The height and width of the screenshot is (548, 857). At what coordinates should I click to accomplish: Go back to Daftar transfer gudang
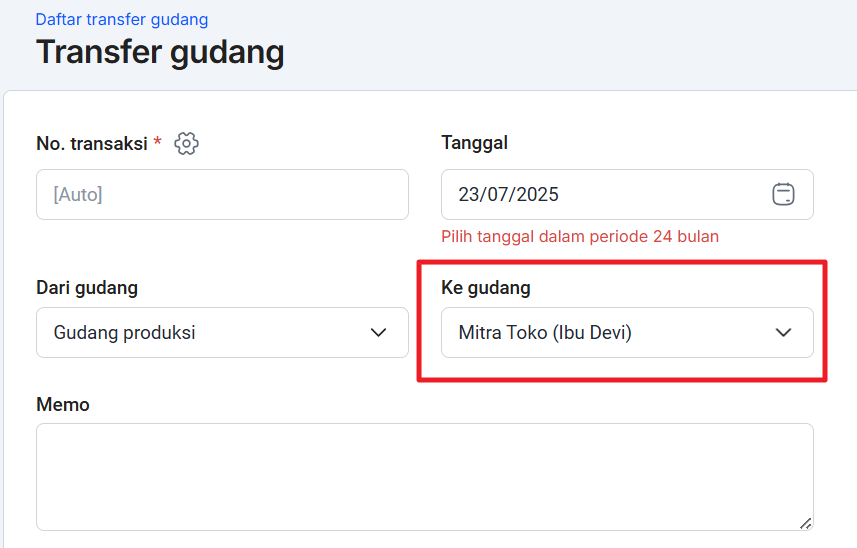[x=122, y=19]
